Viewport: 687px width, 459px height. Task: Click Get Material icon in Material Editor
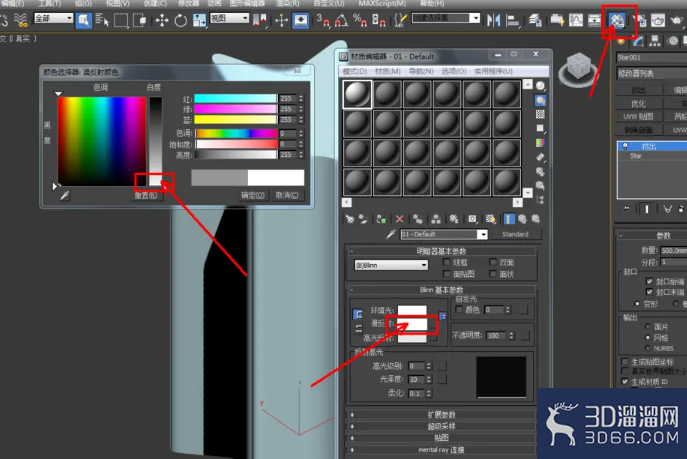click(350, 219)
